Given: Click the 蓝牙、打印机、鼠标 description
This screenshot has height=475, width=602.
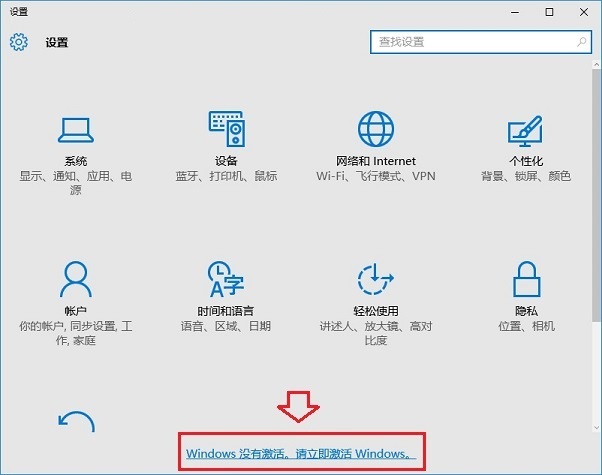Looking at the screenshot, I should [226, 176].
